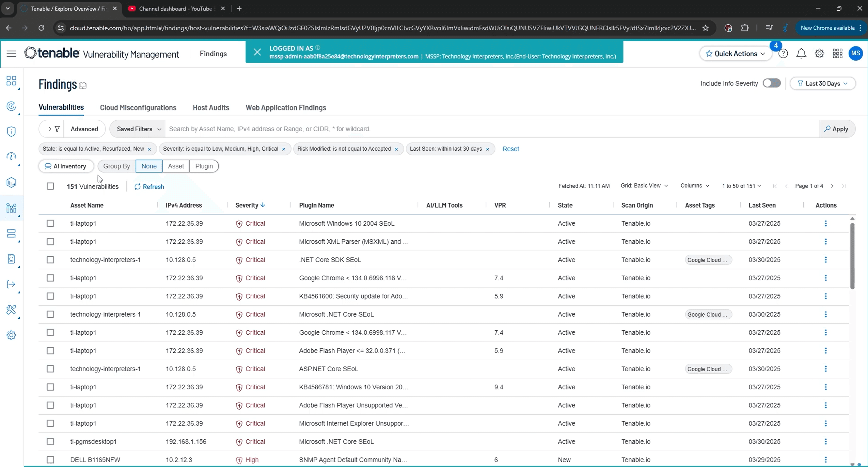This screenshot has width=868, height=467.
Task: Select the gauge metrics icon in sidebar
Action: coord(11,156)
